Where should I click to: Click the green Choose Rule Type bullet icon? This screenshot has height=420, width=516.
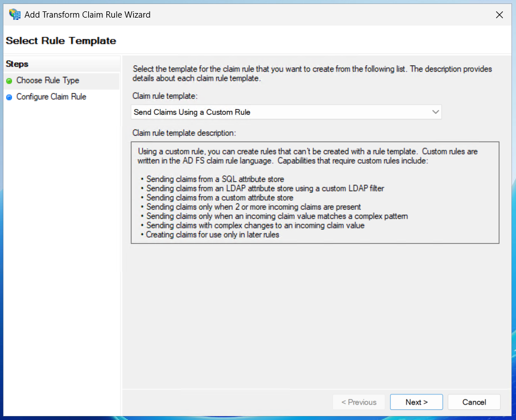point(9,81)
